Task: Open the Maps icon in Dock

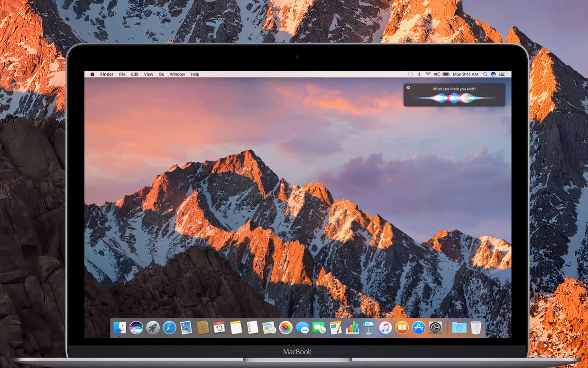Action: click(269, 327)
